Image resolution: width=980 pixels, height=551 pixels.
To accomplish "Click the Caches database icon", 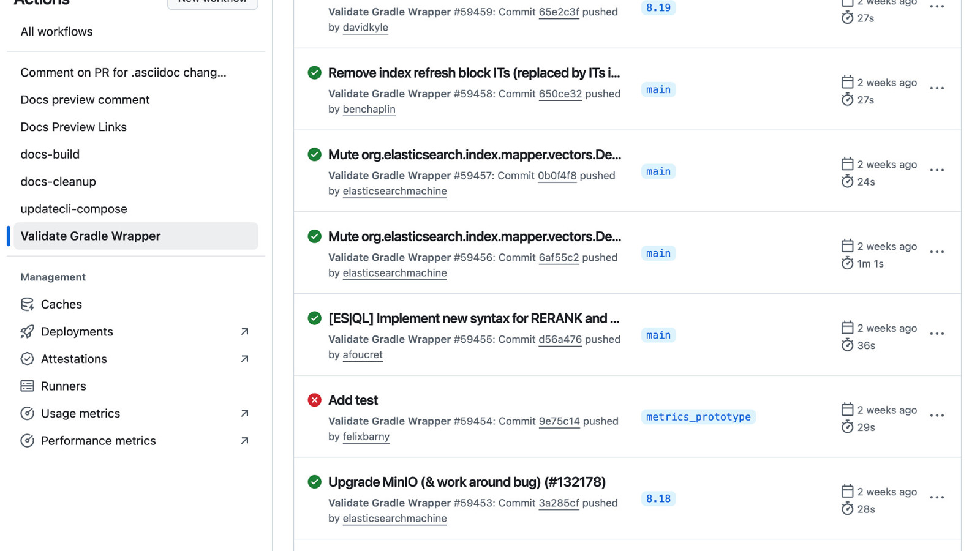I will point(27,304).
